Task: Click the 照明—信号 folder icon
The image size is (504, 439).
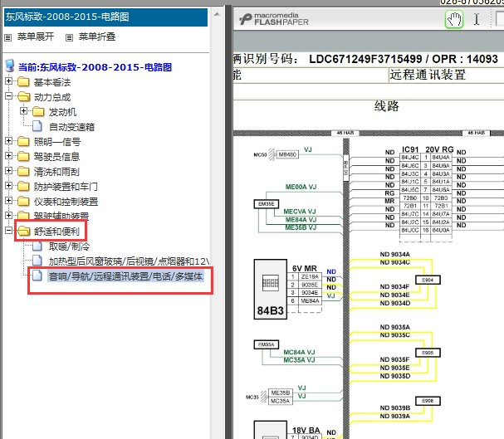Action: click(23, 142)
